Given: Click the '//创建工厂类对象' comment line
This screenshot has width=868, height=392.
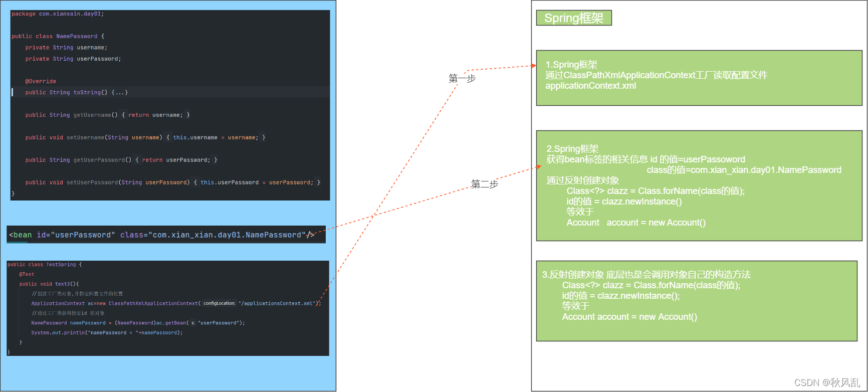Looking at the screenshot, I should [x=77, y=294].
